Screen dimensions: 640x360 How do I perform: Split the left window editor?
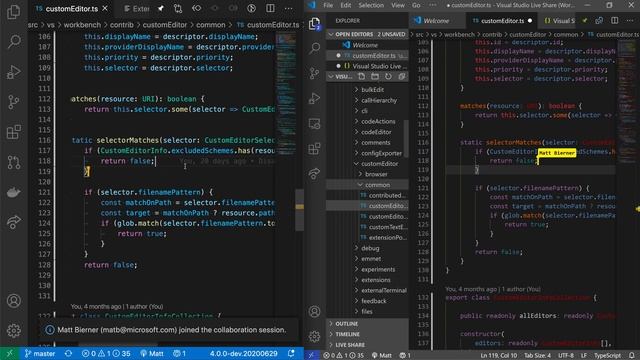pos(270,9)
